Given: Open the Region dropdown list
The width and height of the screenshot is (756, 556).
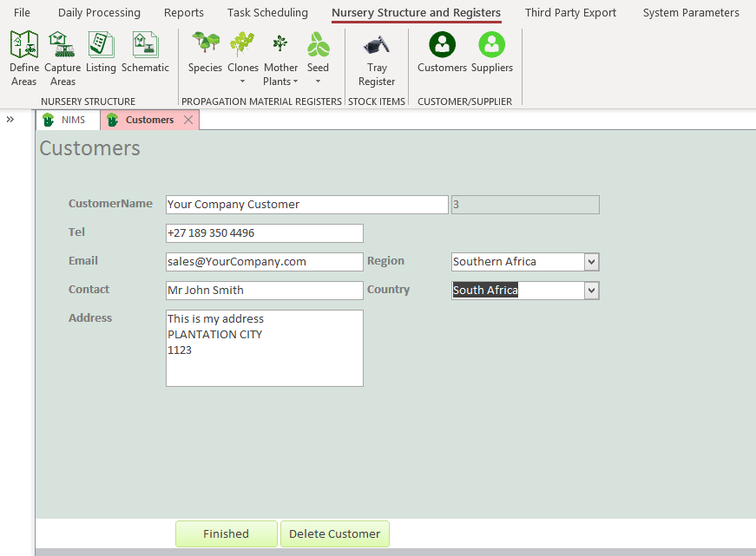Looking at the screenshot, I should (x=592, y=262).
